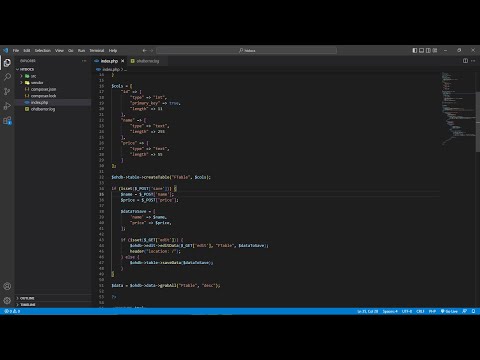Open the Run and Debug view

pyautogui.click(x=7, y=106)
